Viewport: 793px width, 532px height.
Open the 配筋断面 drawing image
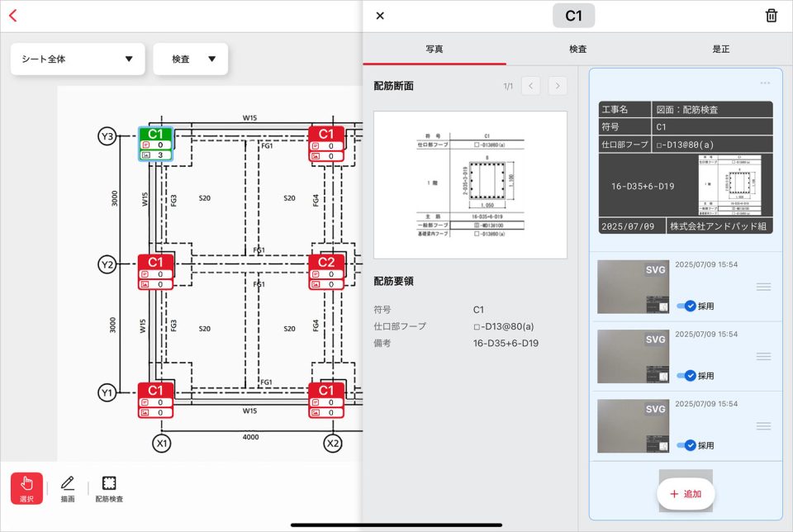click(x=470, y=185)
